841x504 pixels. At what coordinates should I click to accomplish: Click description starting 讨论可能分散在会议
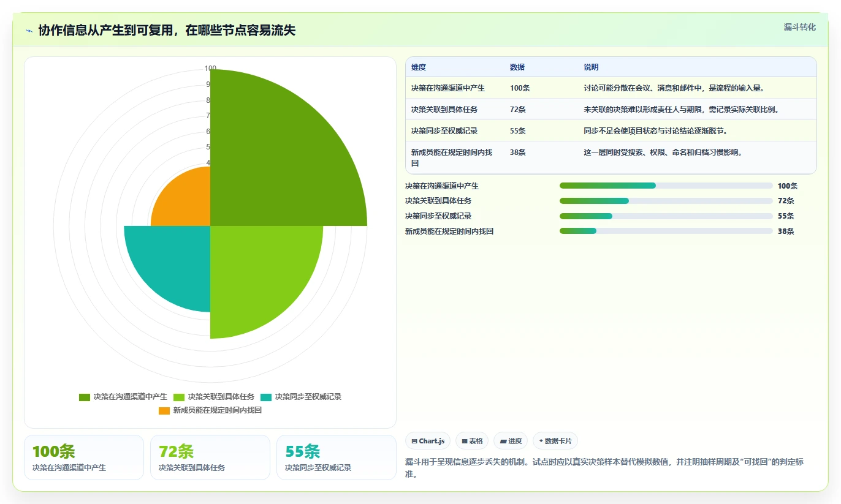[x=674, y=88]
